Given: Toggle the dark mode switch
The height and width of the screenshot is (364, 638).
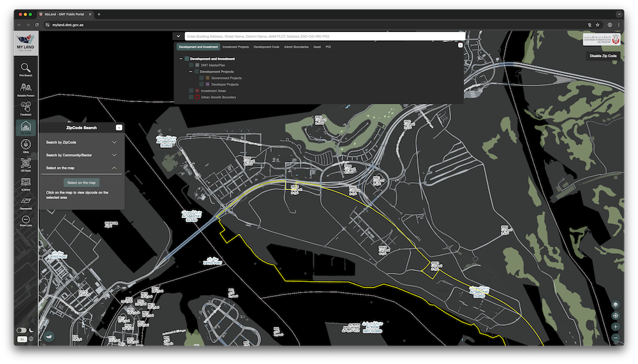Looking at the screenshot, I should coord(22,330).
